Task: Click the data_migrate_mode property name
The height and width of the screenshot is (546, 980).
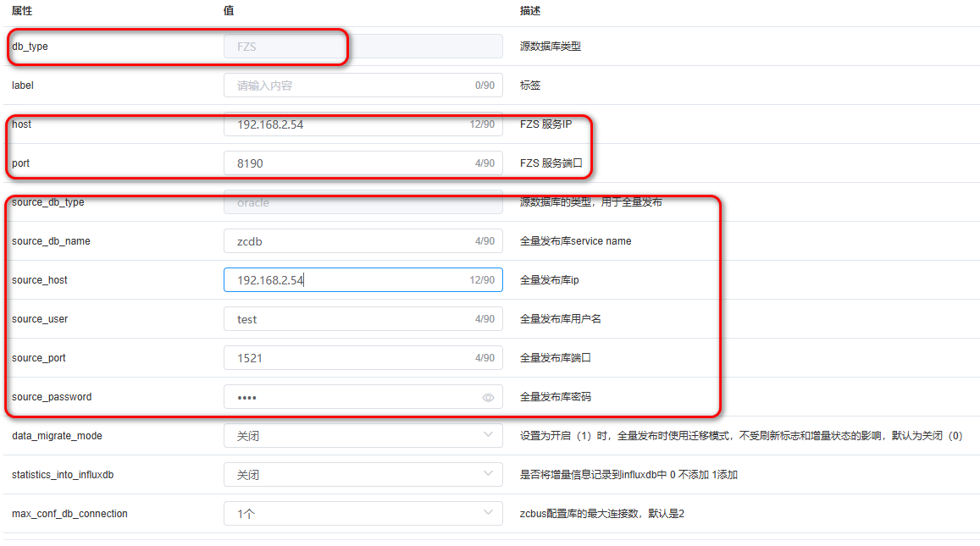Action: 57,436
